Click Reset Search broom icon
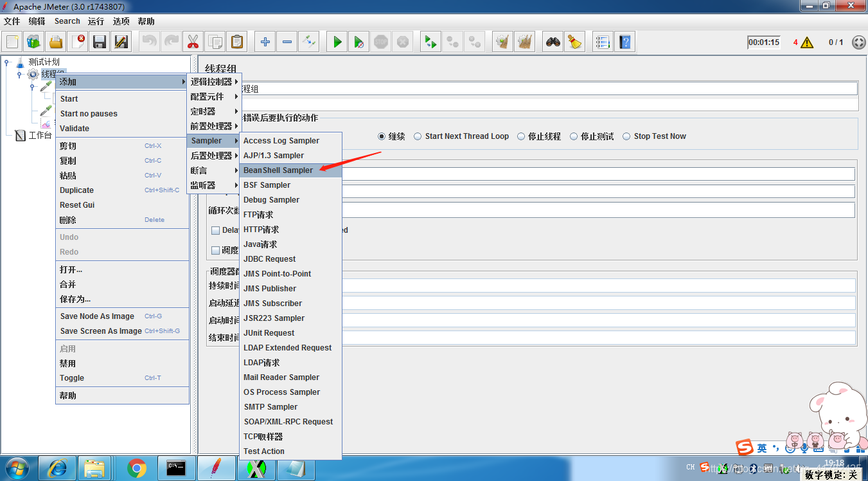 pyautogui.click(x=575, y=42)
